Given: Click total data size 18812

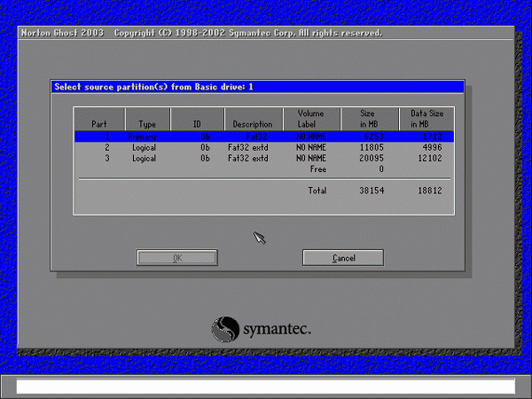Looking at the screenshot, I should pyautogui.click(x=430, y=191).
